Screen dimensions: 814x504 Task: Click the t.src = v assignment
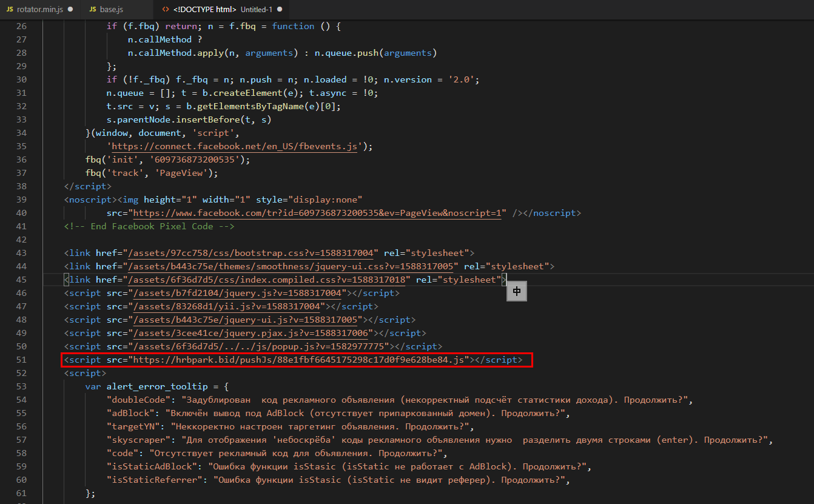click(x=130, y=106)
